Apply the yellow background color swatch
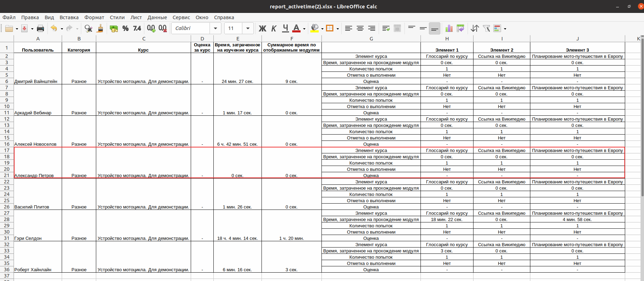644x281 pixels. (315, 28)
